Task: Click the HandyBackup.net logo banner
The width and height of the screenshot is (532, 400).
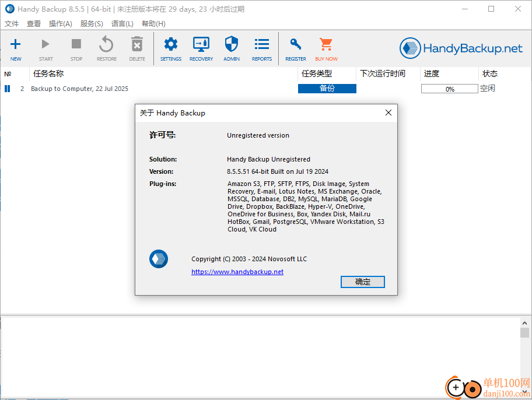Action: tap(461, 48)
